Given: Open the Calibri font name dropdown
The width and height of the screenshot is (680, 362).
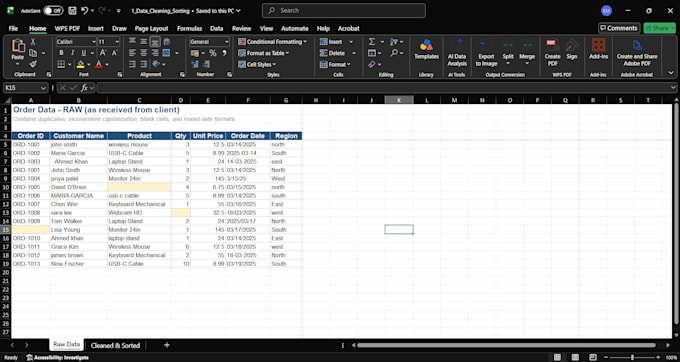Looking at the screenshot, I should (x=94, y=42).
